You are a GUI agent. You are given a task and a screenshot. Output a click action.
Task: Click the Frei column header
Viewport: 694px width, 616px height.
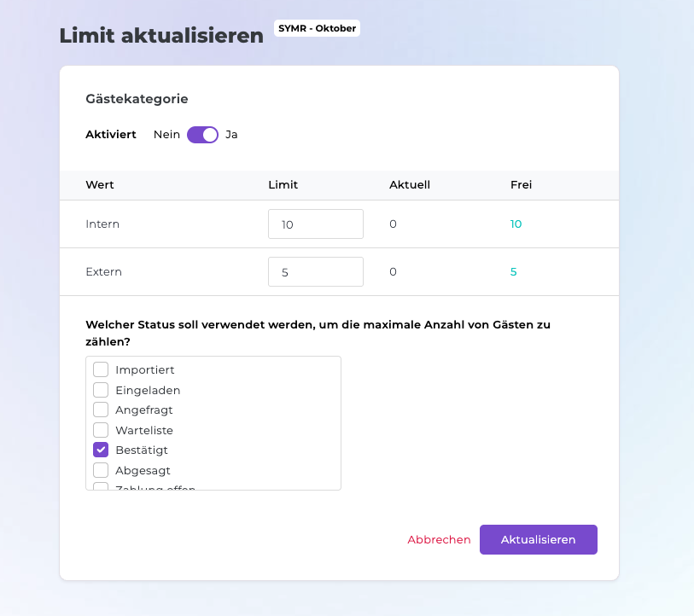(x=521, y=185)
